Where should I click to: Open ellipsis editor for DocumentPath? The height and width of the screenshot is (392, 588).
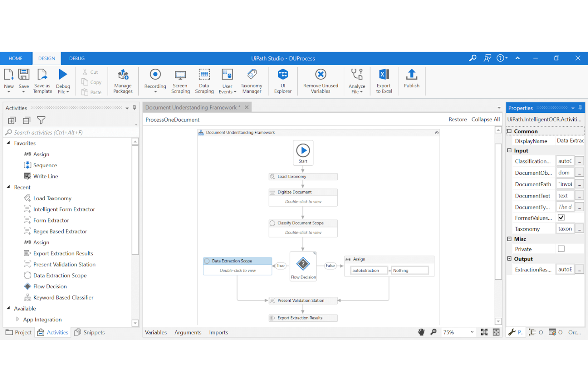[x=580, y=184]
